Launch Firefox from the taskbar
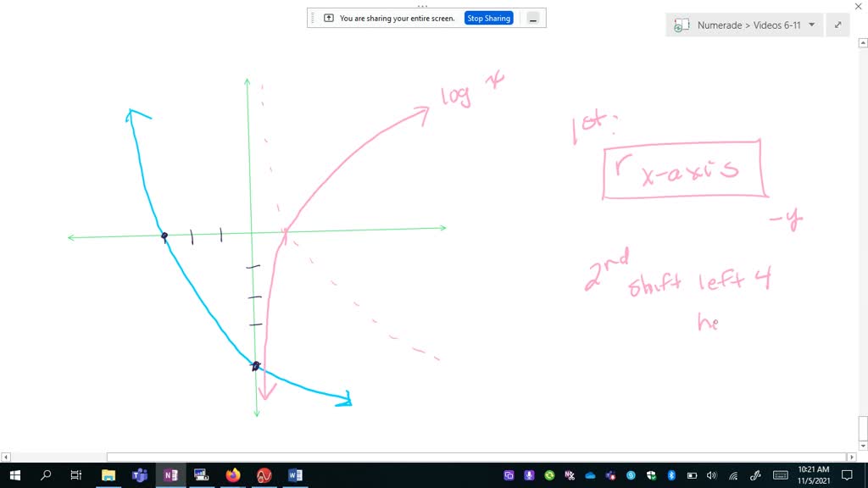The height and width of the screenshot is (488, 868). 232,474
